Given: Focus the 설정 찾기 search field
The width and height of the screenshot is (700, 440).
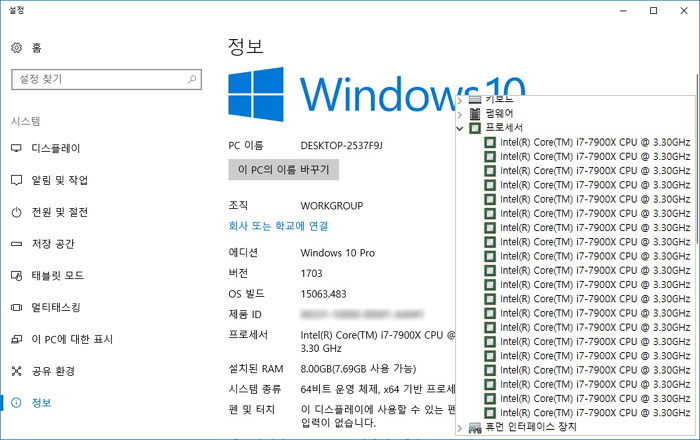Looking at the screenshot, I should [106, 79].
